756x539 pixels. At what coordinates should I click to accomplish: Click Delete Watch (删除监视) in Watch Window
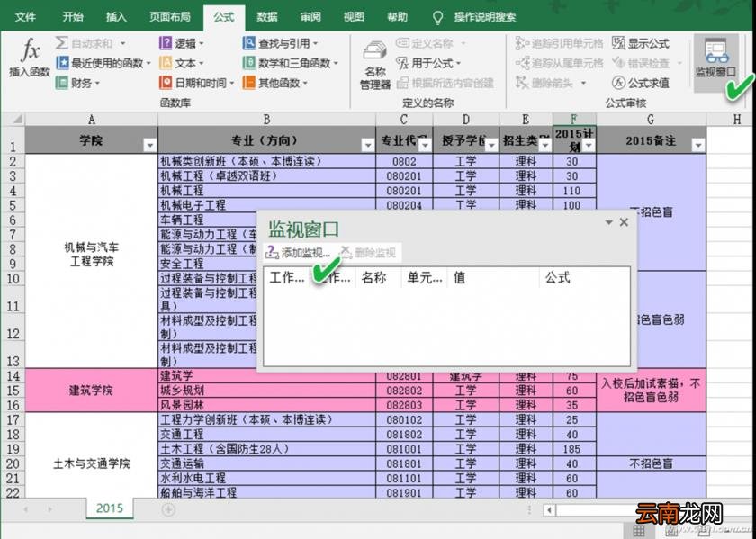point(367,252)
